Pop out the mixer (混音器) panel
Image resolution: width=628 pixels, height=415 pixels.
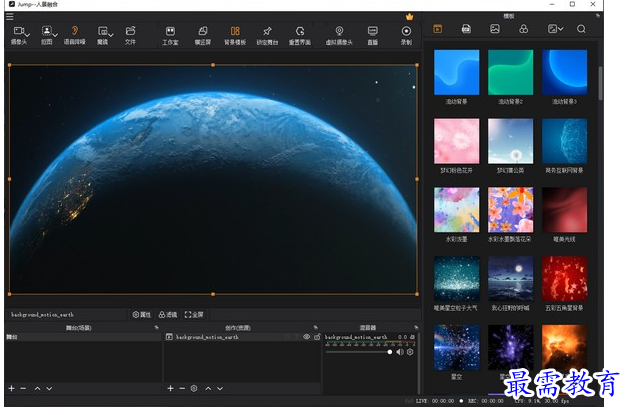coord(416,328)
